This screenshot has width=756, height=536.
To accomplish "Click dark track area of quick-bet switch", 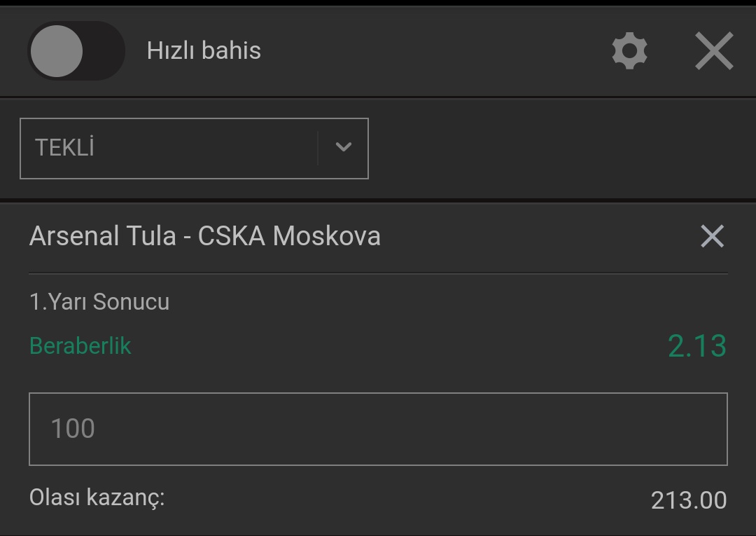I will [104, 50].
